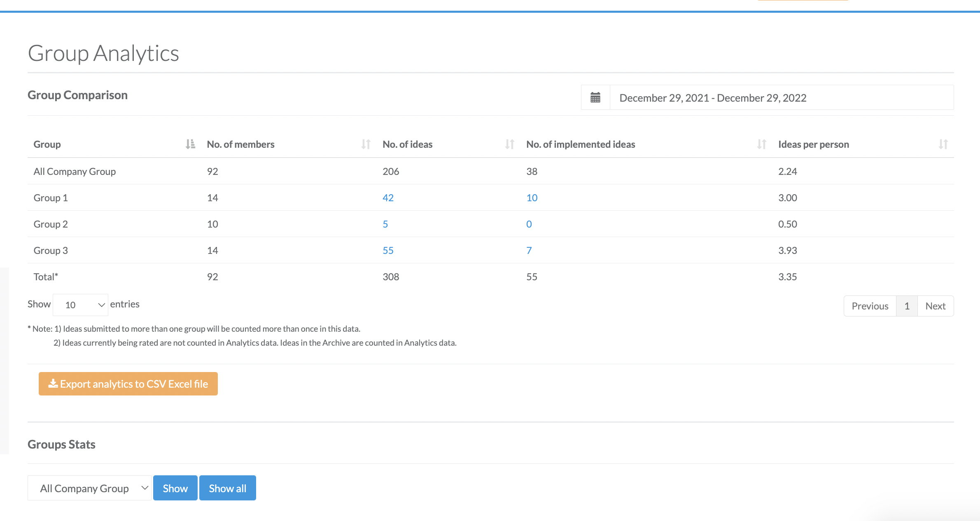Select the Group 3 row name

[x=51, y=250]
